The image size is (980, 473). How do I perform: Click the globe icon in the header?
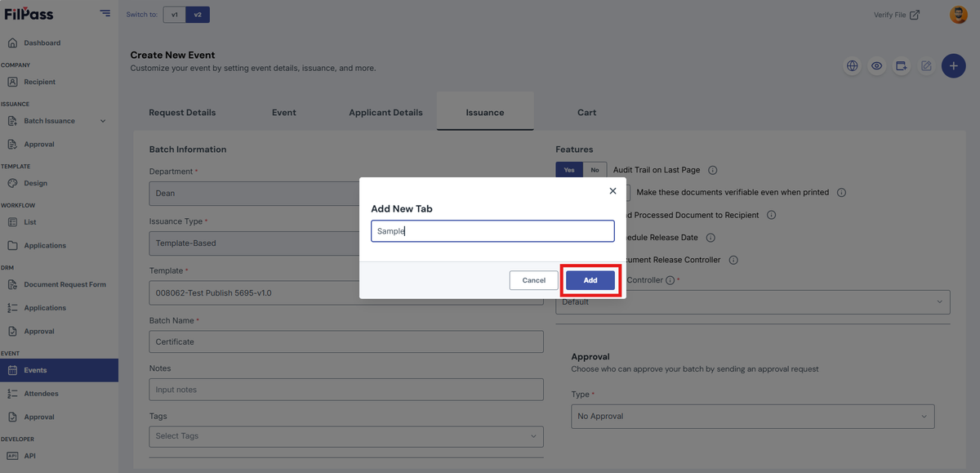click(x=852, y=66)
